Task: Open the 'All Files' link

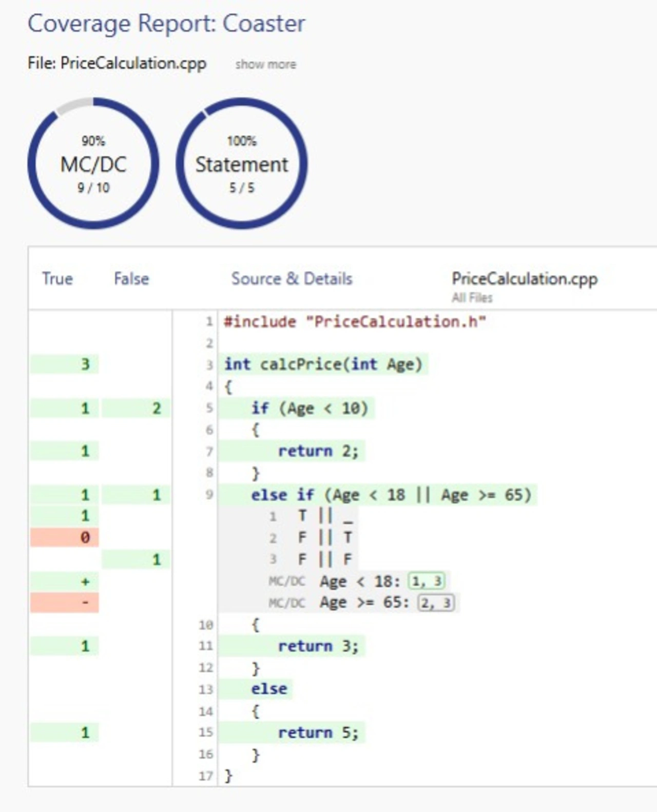Action: [x=472, y=298]
